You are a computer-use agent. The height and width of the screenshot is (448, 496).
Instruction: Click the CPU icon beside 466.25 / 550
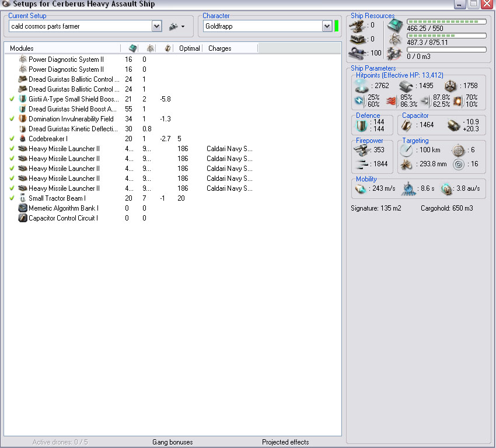pyautogui.click(x=395, y=25)
